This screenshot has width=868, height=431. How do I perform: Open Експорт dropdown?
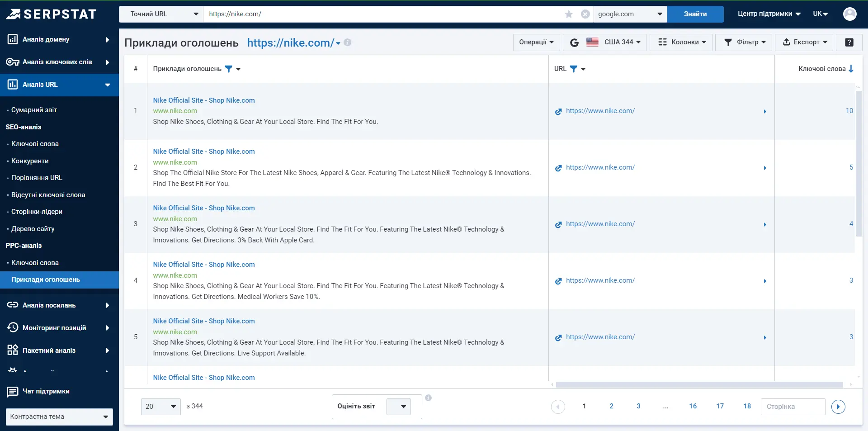coord(805,42)
